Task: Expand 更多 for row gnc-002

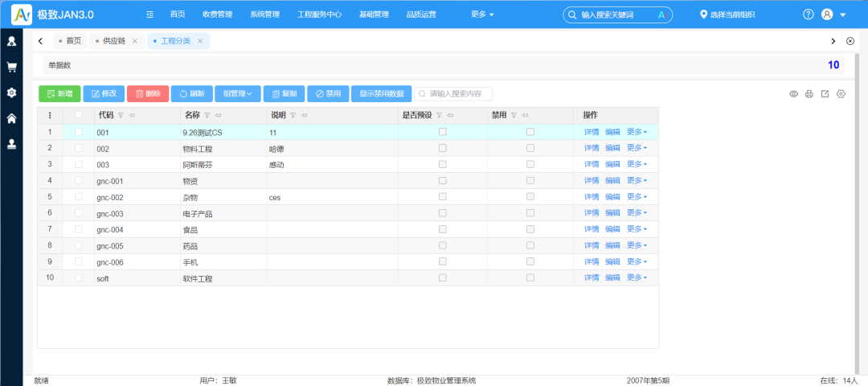Action: point(637,196)
